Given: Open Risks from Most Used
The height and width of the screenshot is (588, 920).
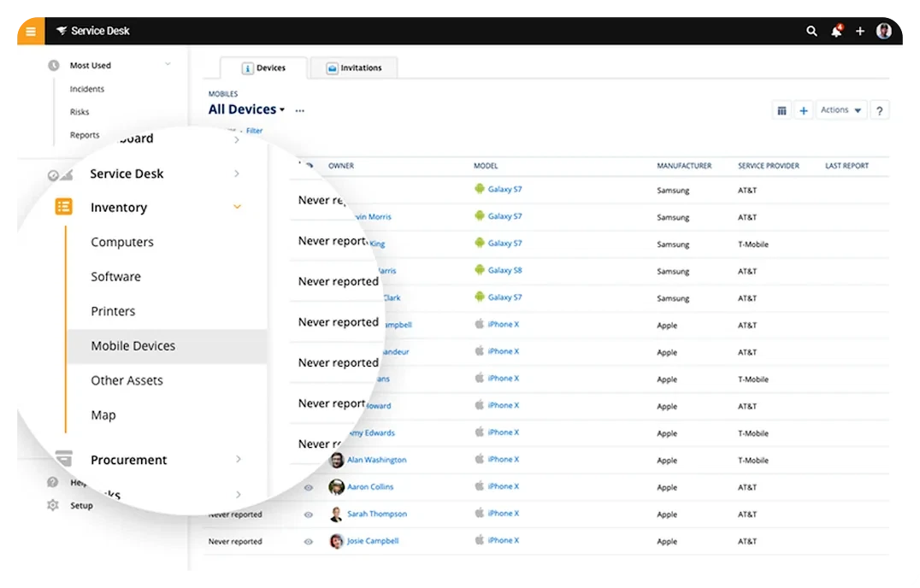Looking at the screenshot, I should 80,112.
